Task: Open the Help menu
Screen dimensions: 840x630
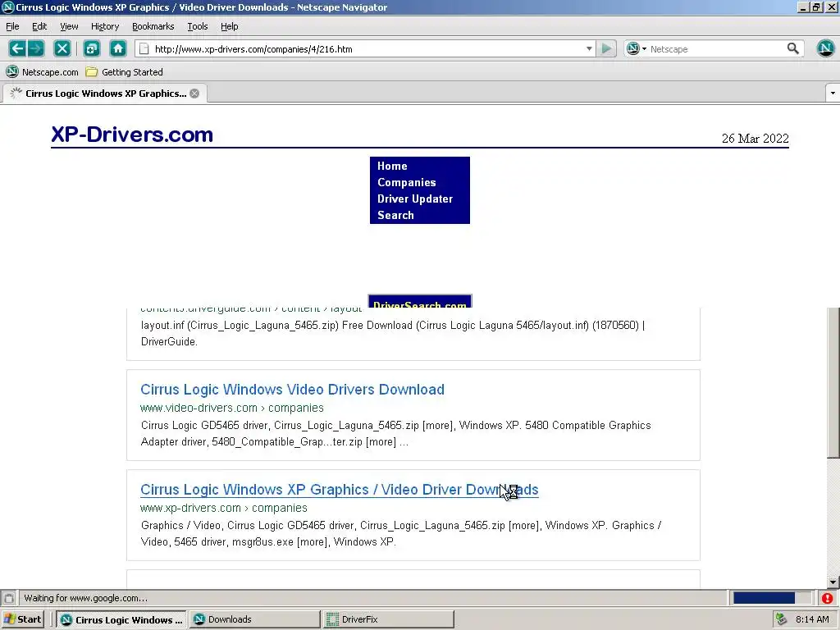Action: click(x=230, y=26)
